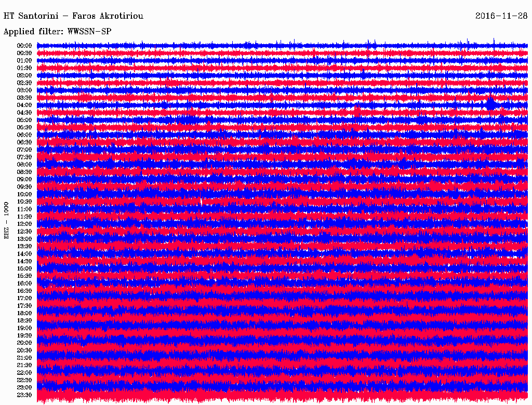This screenshot has height=405, width=532.
Task: Select the 12:00 time label
Action: click(x=24, y=224)
